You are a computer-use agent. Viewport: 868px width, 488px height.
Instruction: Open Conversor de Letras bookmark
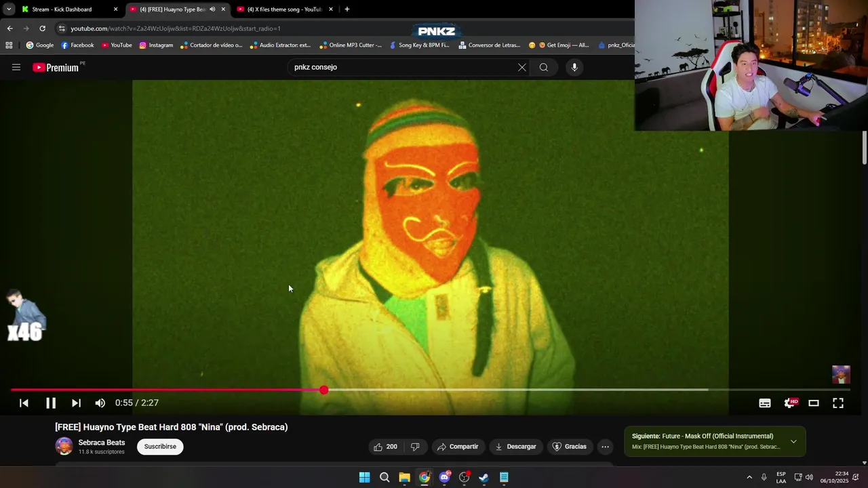pos(490,45)
